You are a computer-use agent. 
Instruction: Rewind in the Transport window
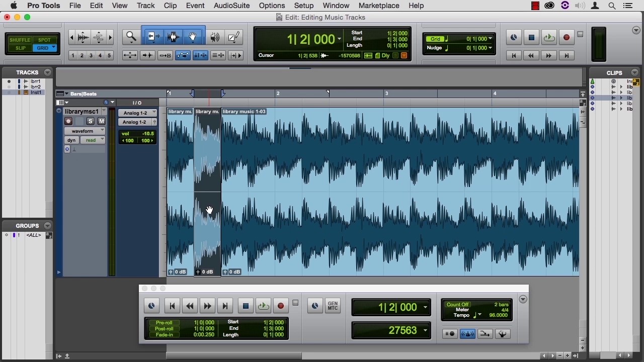pyautogui.click(x=190, y=306)
